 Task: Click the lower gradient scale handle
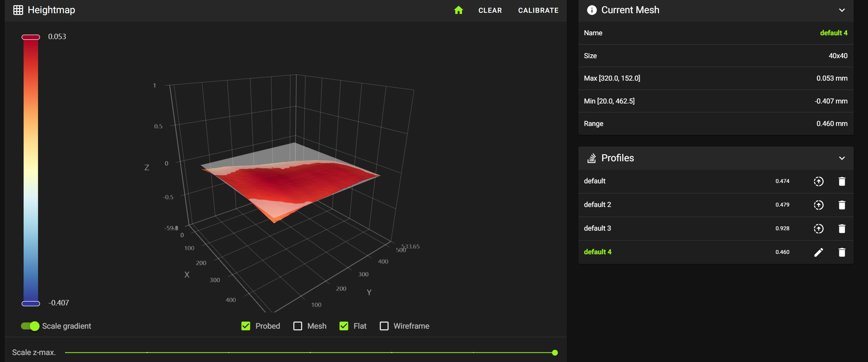31,303
